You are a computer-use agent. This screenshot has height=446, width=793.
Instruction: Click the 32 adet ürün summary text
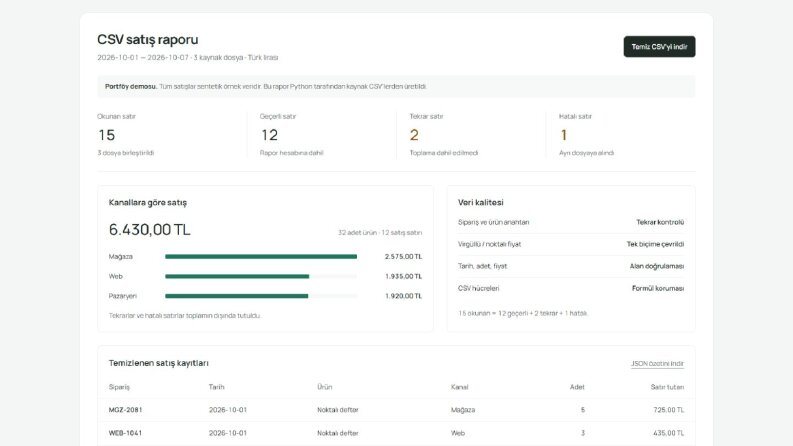[380, 233]
